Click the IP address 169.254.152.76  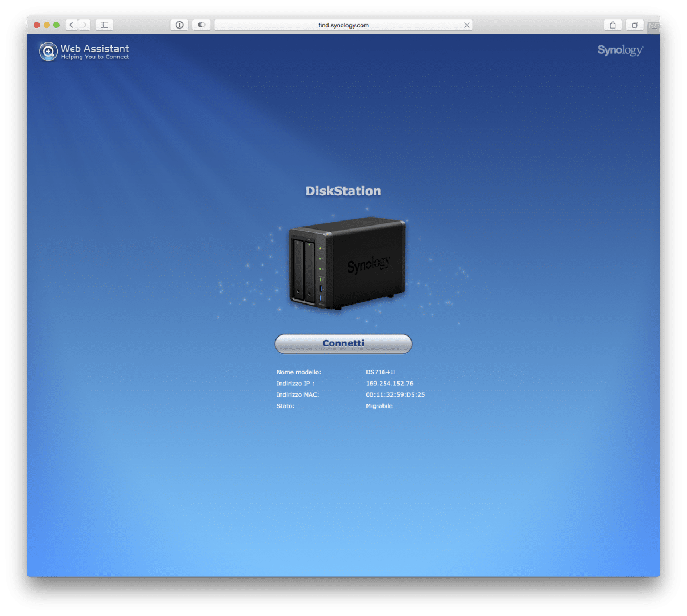click(389, 384)
